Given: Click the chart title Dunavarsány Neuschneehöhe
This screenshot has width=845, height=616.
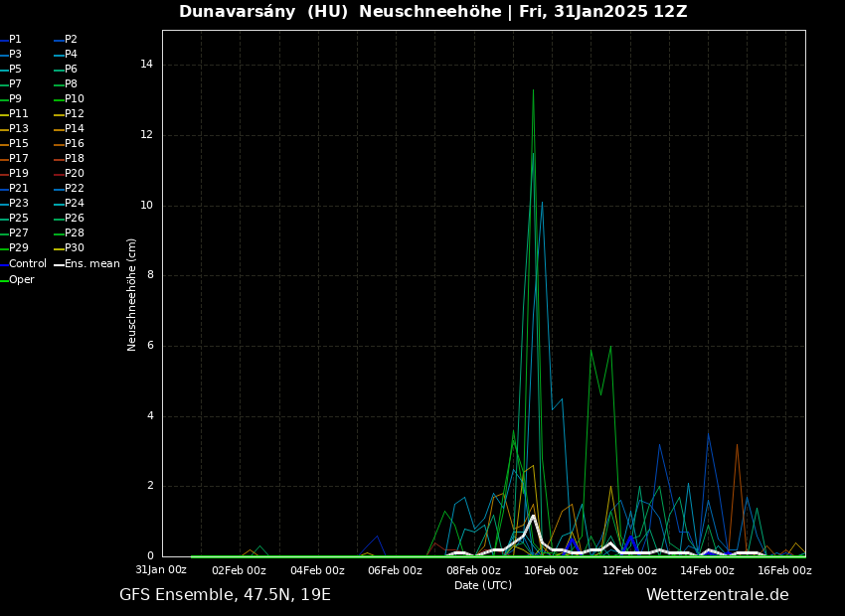Looking at the screenshot, I should click(x=432, y=12).
